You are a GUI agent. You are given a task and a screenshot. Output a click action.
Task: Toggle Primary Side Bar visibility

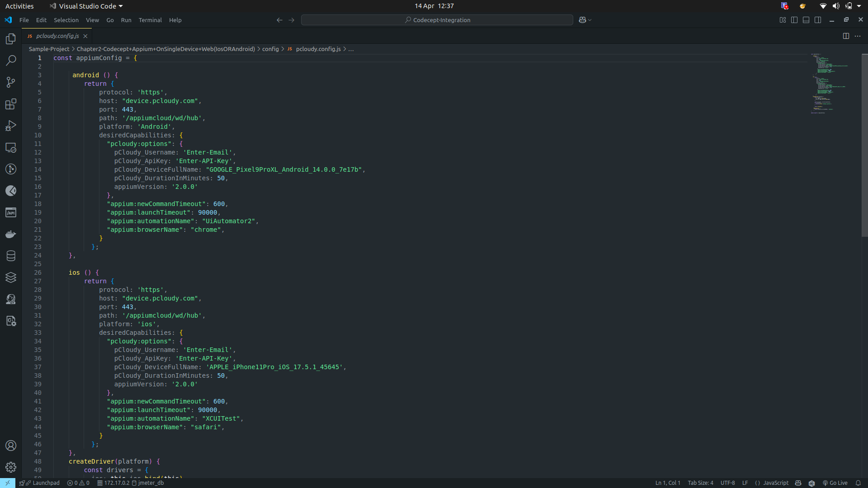tap(794, 20)
